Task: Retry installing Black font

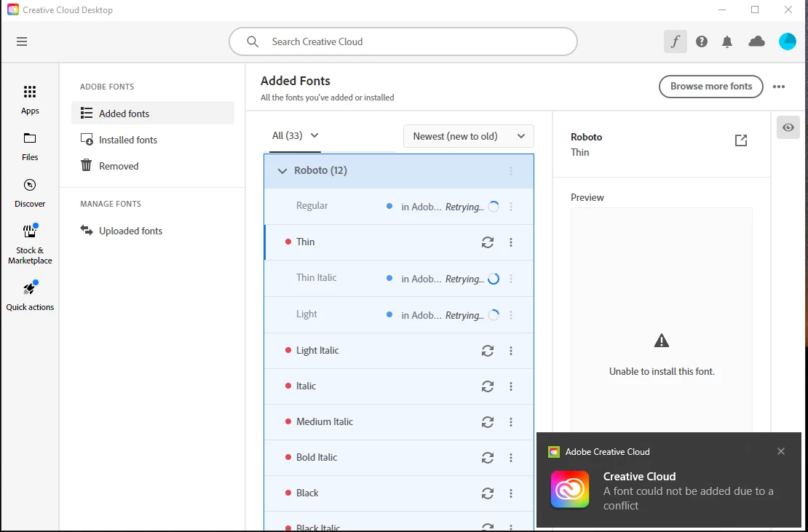Action: pyautogui.click(x=488, y=493)
